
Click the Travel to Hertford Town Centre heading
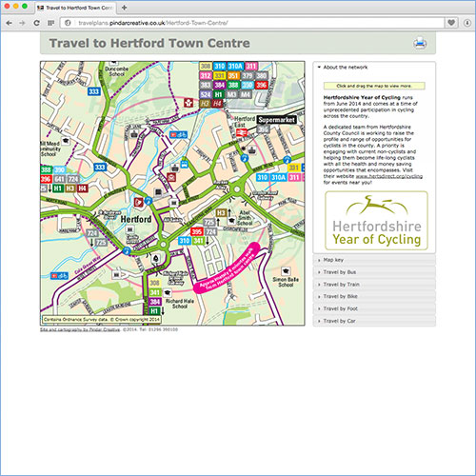149,43
